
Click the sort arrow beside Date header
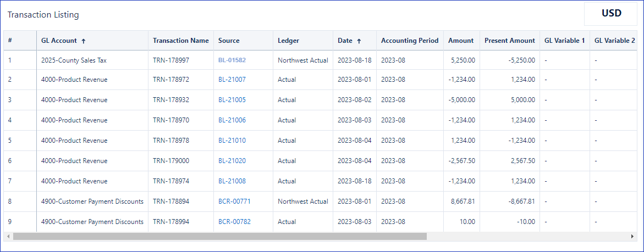pyautogui.click(x=359, y=41)
